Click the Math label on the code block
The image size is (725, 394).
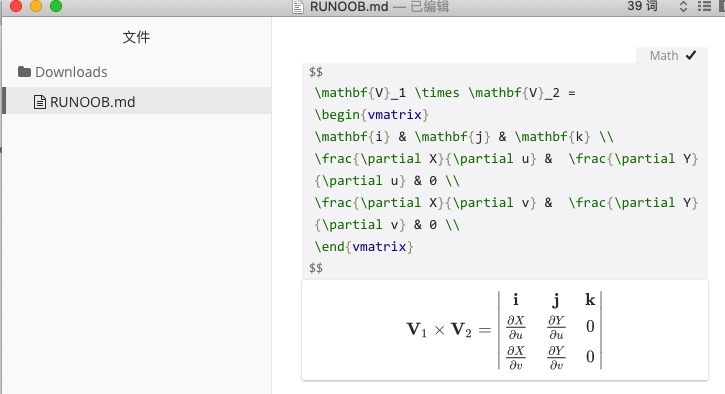pos(664,56)
